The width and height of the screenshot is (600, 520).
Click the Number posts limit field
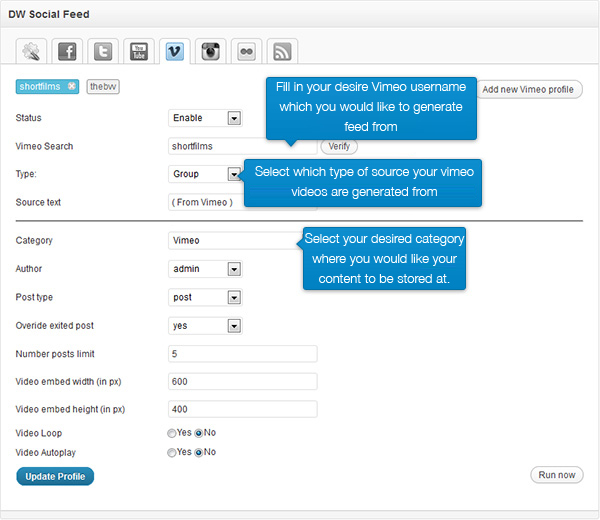[243, 354]
